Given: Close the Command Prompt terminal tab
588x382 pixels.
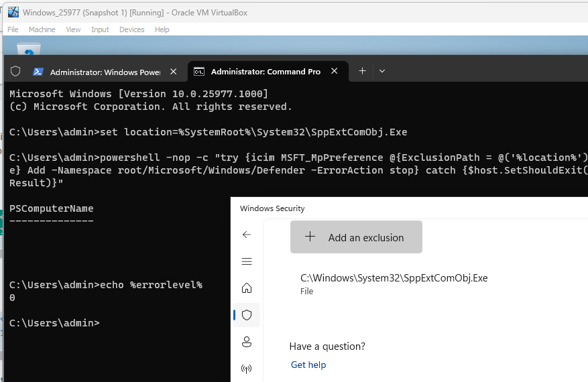Looking at the screenshot, I should click(x=334, y=71).
